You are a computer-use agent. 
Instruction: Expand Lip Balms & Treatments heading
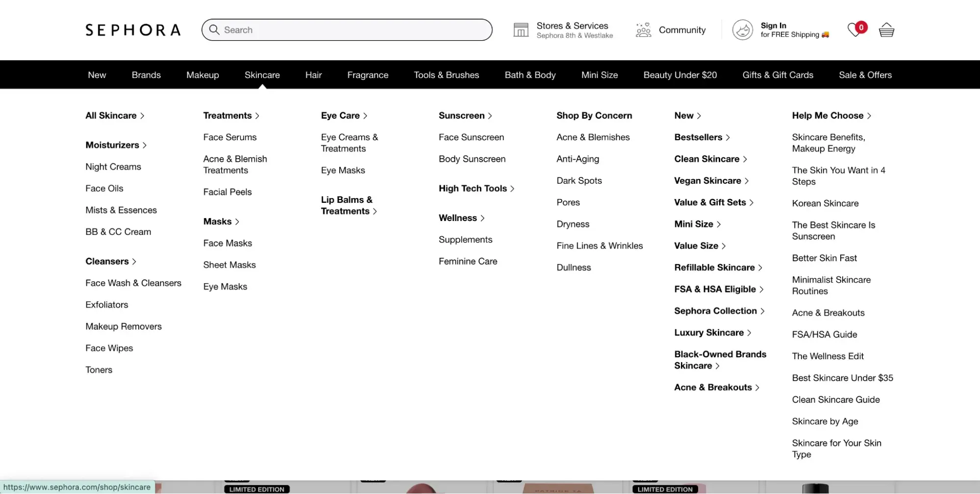pyautogui.click(x=349, y=205)
